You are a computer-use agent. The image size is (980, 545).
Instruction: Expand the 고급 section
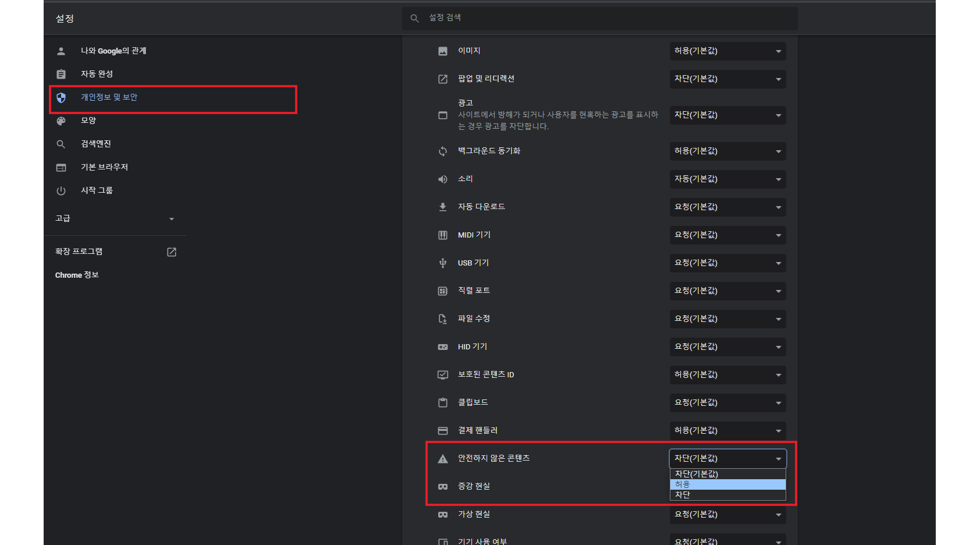pyautogui.click(x=115, y=219)
